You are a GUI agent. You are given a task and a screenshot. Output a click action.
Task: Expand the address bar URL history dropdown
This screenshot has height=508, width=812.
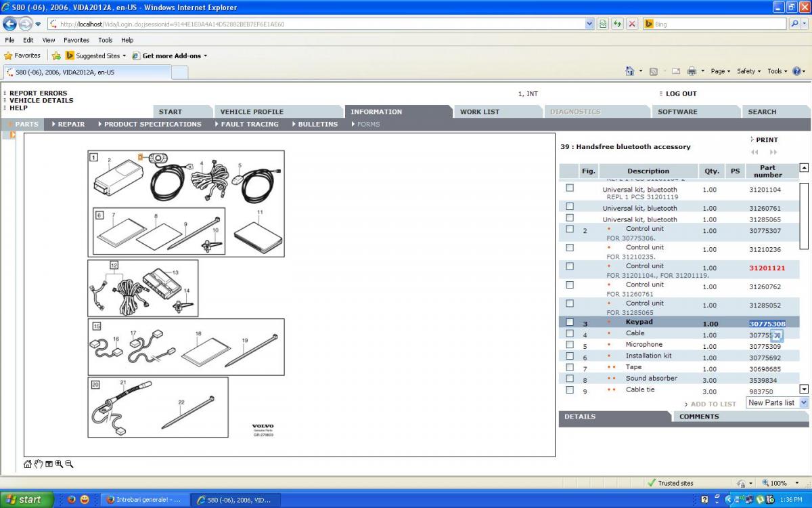coord(589,24)
